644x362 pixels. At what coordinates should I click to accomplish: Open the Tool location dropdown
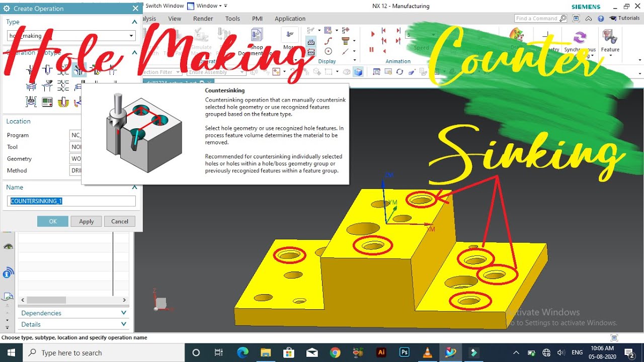click(75, 147)
